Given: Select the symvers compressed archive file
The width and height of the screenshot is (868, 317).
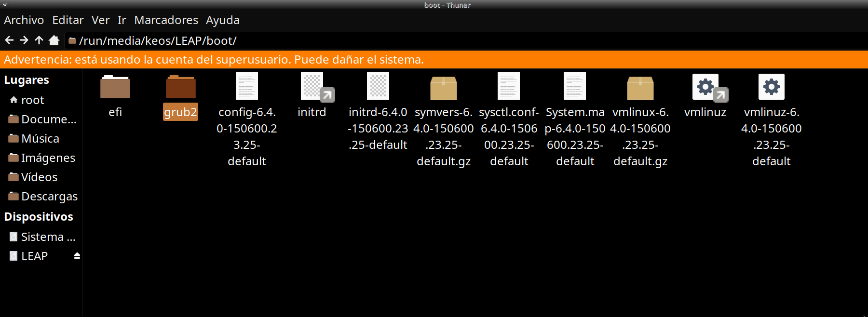Looking at the screenshot, I should (443, 88).
